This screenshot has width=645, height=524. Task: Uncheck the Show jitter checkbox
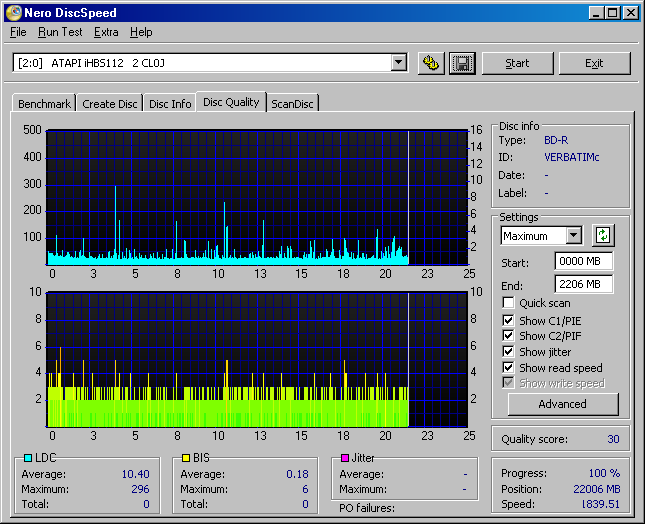tap(508, 352)
